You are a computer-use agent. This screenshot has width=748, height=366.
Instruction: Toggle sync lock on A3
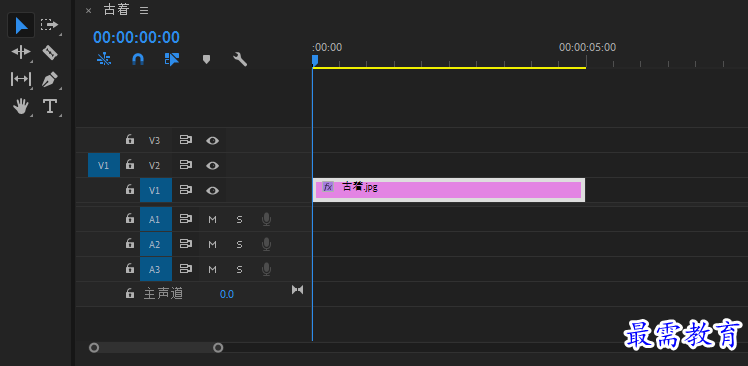click(x=186, y=269)
